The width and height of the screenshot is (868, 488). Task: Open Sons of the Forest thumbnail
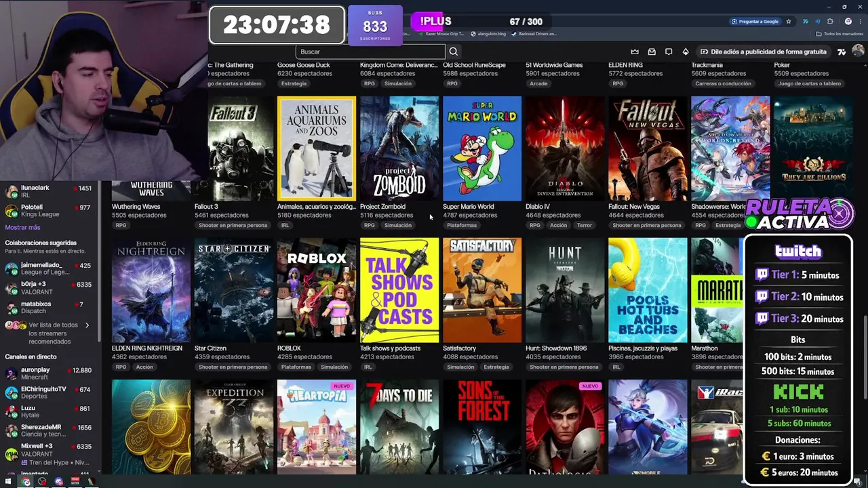481,427
